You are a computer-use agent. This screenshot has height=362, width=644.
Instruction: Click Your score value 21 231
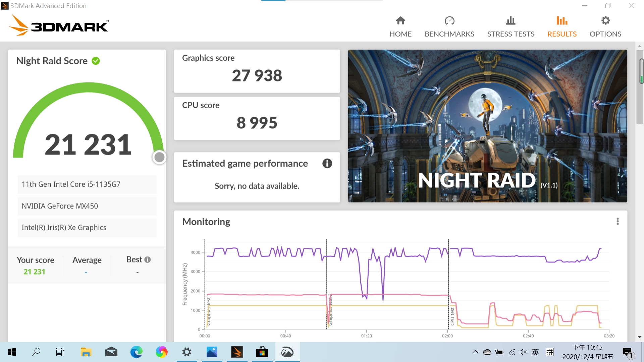point(34,272)
